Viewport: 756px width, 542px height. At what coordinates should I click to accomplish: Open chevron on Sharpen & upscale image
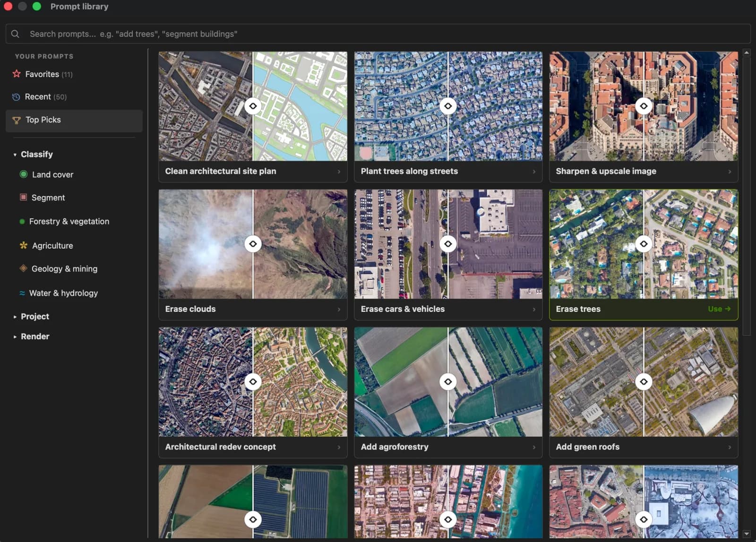(x=730, y=172)
